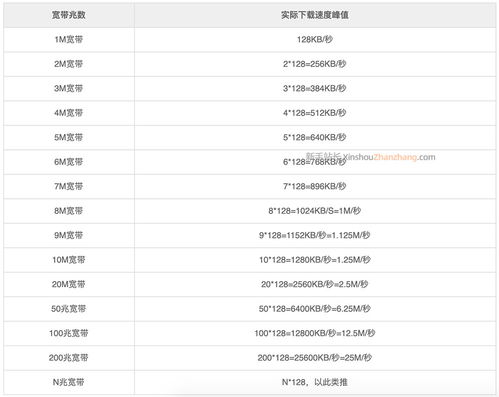The image size is (499, 397).
Task: Click the 'N*128，以此类推' cell
Action: (x=315, y=382)
